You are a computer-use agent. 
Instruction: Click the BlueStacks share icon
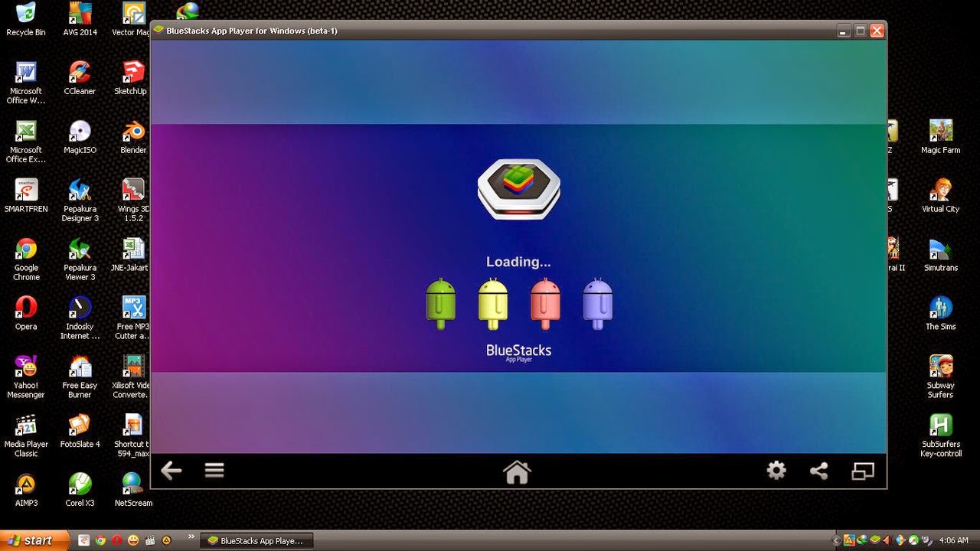[x=819, y=471]
